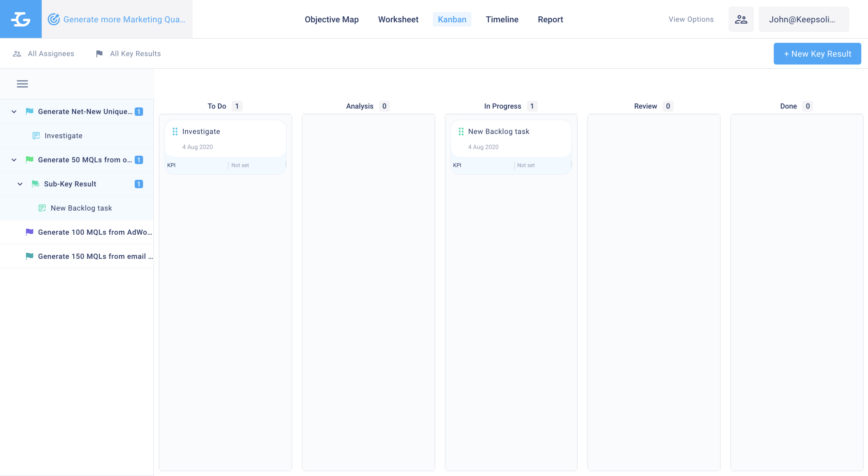Open the All Assignees filter

point(43,54)
